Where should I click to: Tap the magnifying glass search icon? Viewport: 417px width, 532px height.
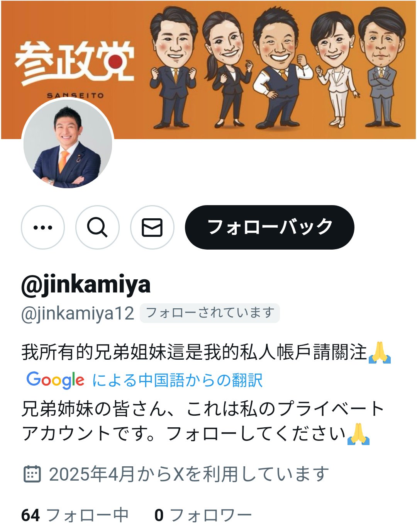click(x=97, y=227)
